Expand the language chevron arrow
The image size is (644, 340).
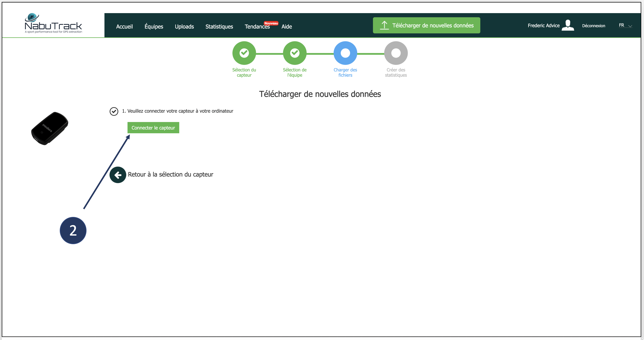[630, 26]
